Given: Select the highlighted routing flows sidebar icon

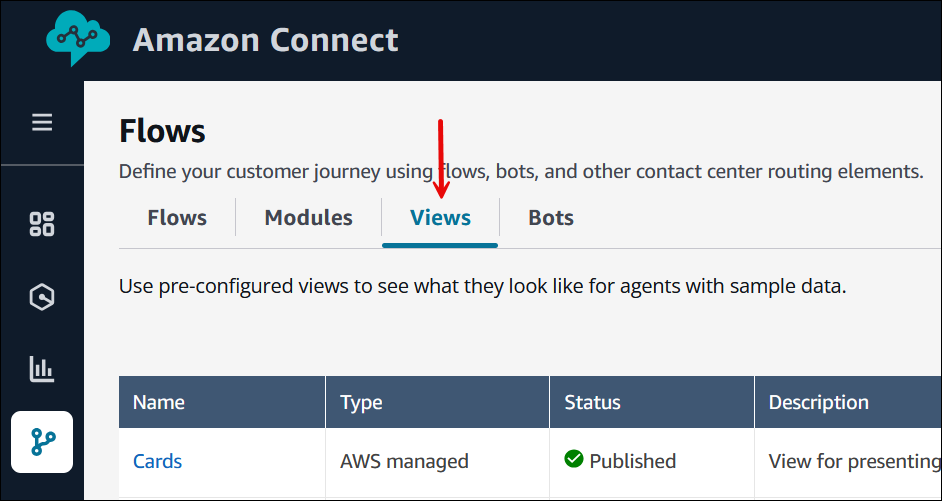Looking at the screenshot, I should 42,441.
